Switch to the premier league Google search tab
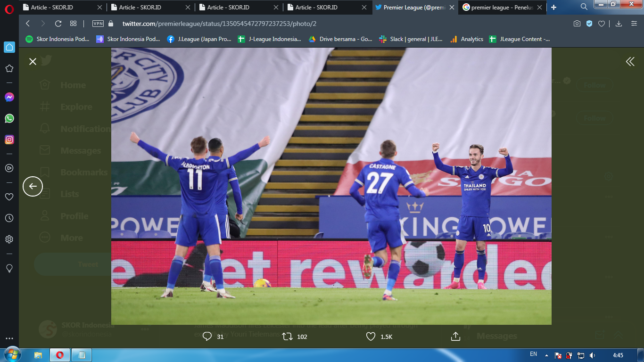 503,7
